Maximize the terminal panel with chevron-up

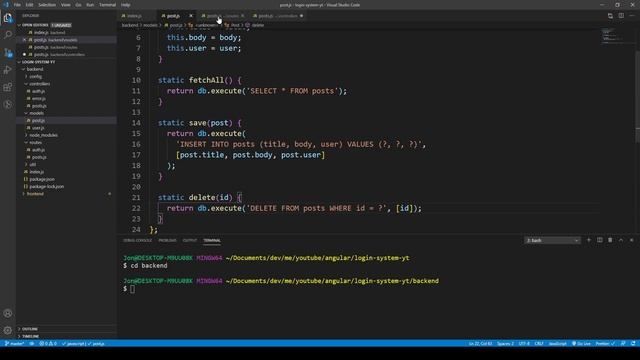[x=621, y=240]
